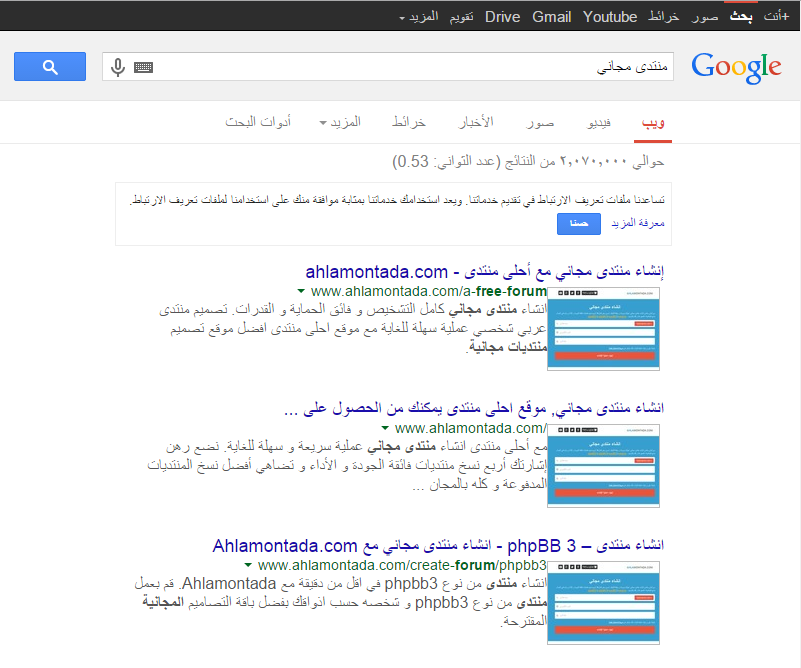801x668 pixels.
Task: Open تقويم in the top bar
Action: click(x=461, y=17)
